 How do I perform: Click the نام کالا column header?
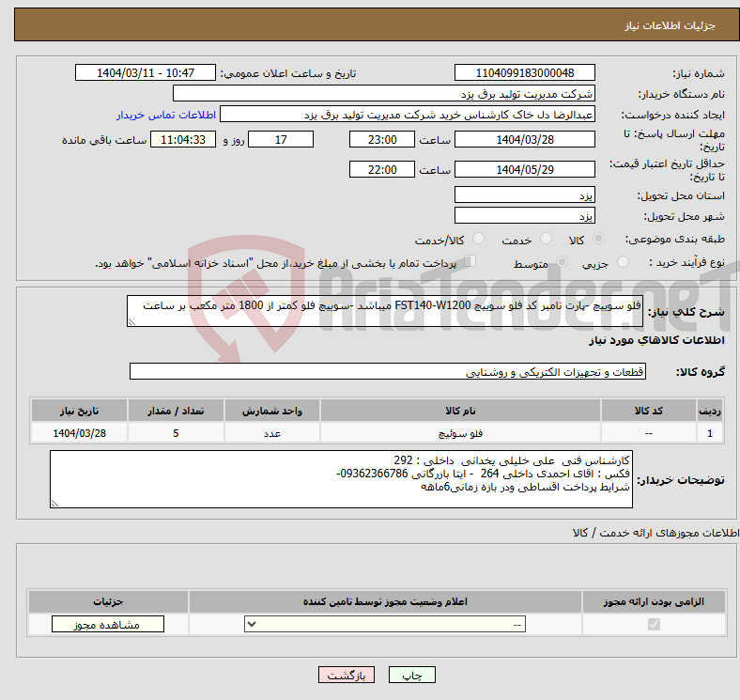[460, 411]
